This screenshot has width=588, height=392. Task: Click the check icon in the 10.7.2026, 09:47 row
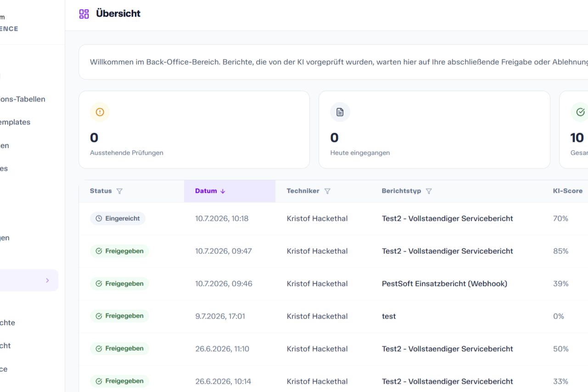99,251
